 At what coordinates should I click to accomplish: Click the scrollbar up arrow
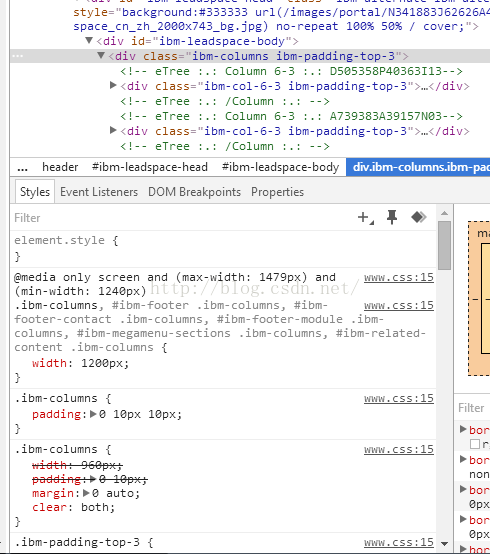tap(444, 213)
